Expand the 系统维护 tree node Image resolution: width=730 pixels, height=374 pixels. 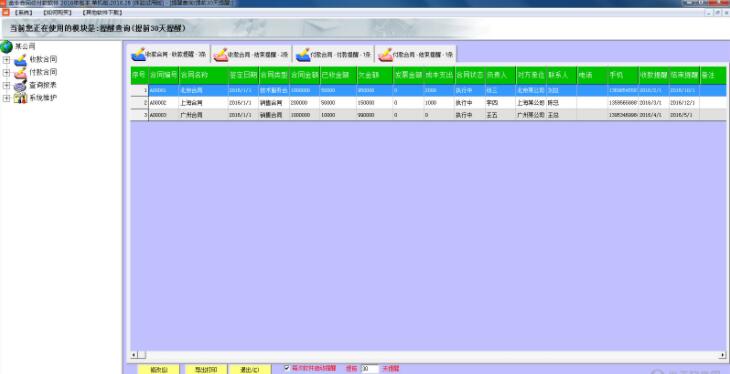pos(7,98)
